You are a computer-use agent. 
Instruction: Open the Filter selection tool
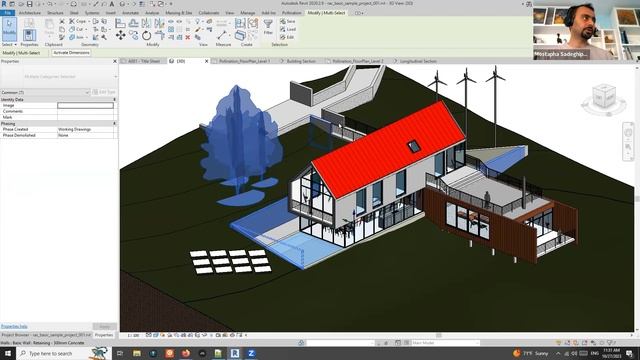coord(268,27)
